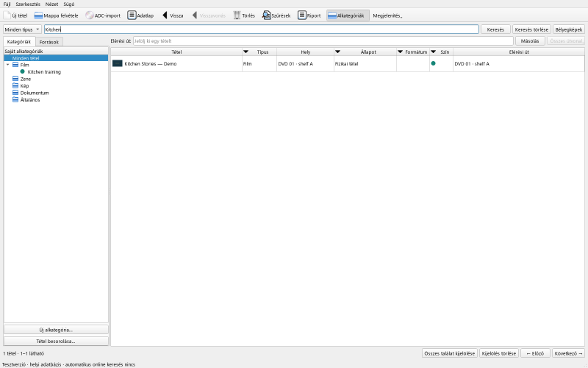Open Formátum column filter arrow
The height and width of the screenshot is (368, 588).
click(x=400, y=52)
